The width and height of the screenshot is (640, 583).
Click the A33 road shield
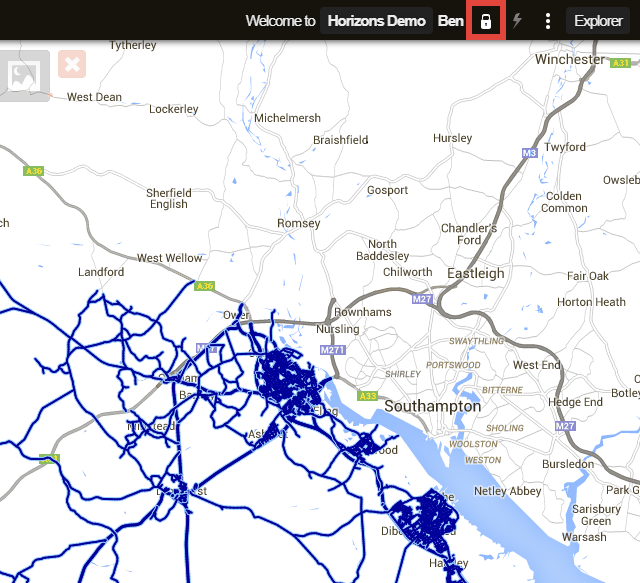coord(368,397)
